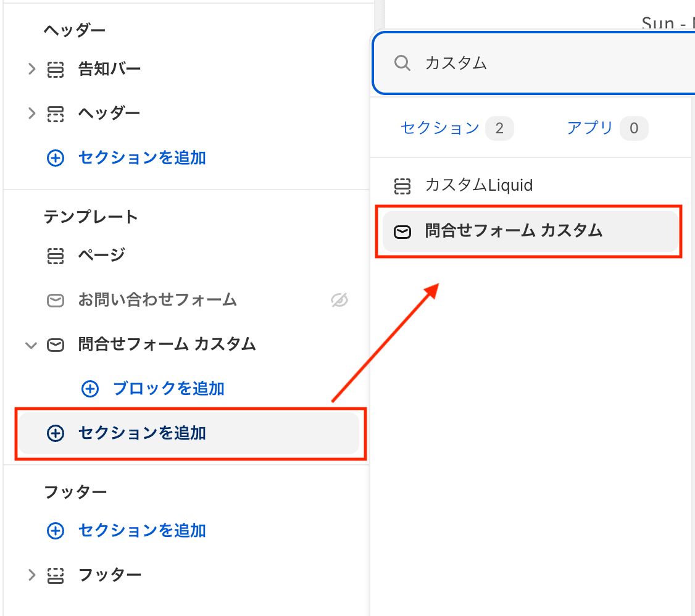Click the plus icon beside フッター's セクションを追加
Screen dimensions: 695x616
56,531
